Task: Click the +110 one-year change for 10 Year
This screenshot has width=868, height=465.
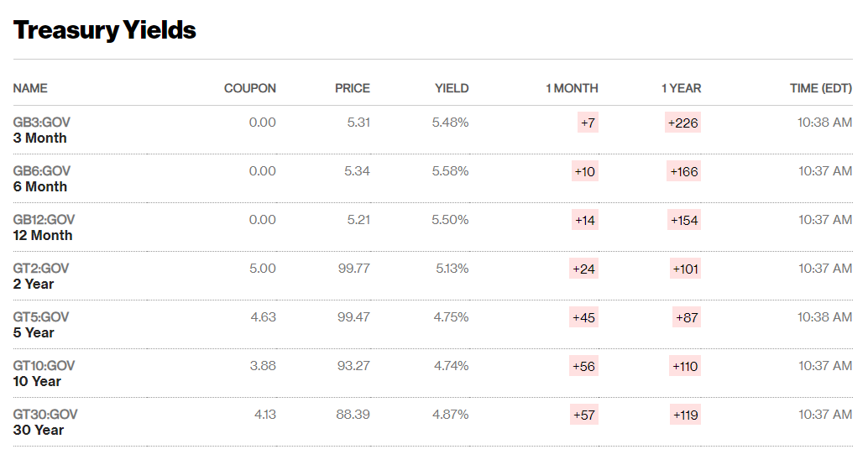Action: tap(684, 366)
